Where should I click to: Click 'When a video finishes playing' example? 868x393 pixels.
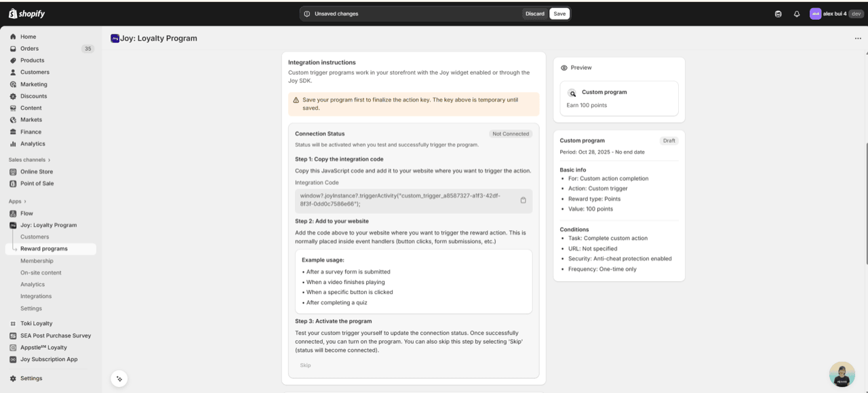click(x=346, y=282)
